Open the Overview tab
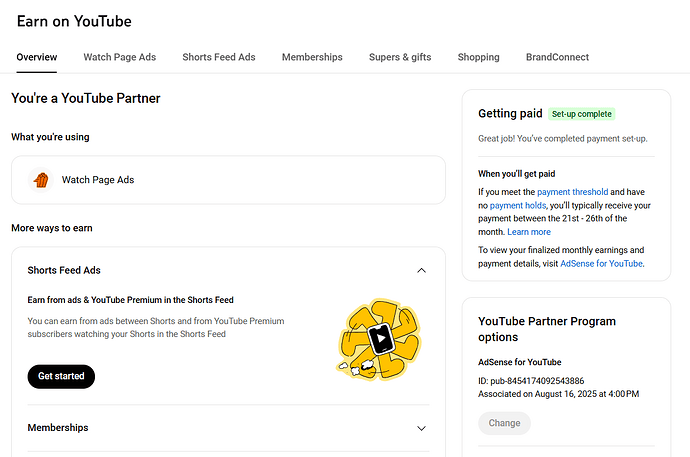This screenshot has width=690, height=457. [x=37, y=57]
